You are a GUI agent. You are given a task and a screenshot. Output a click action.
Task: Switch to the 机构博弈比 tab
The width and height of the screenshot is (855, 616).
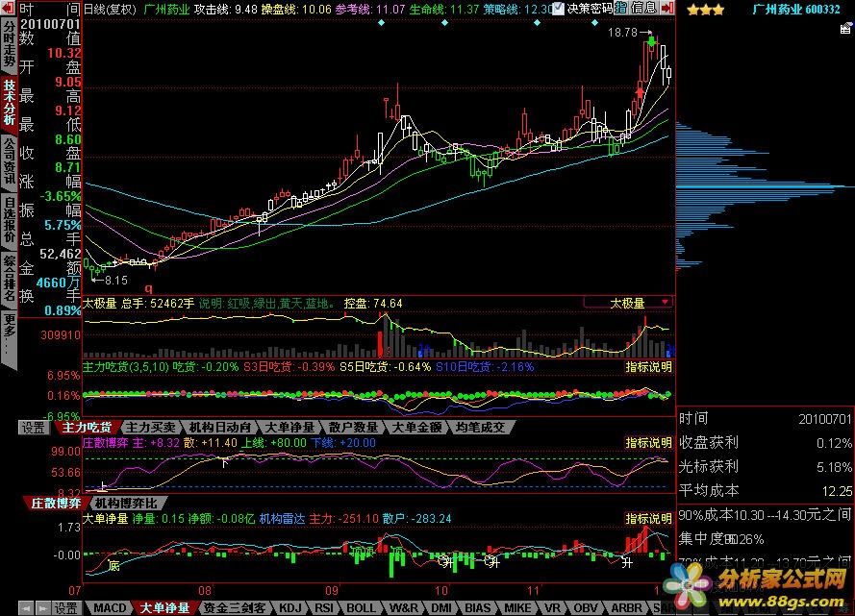tap(126, 504)
